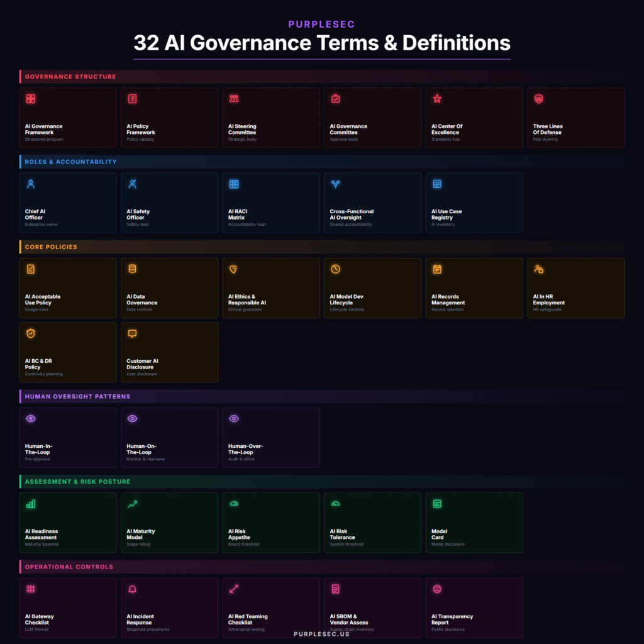Click the 'AI Governance Framework' card title
The image size is (644, 644).
point(43,130)
